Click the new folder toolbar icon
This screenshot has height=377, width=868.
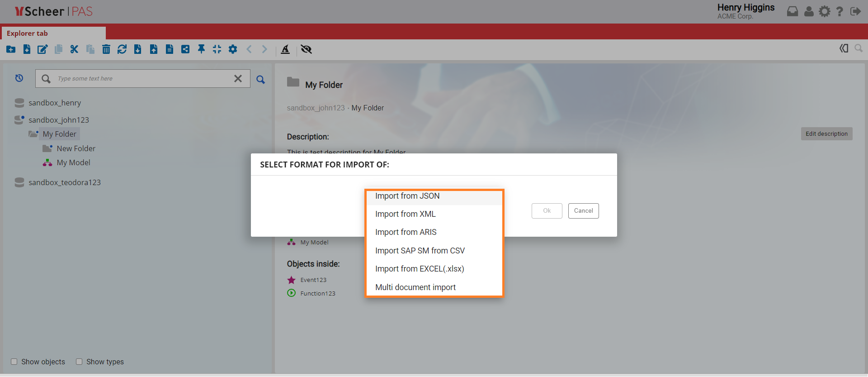pyautogui.click(x=11, y=49)
